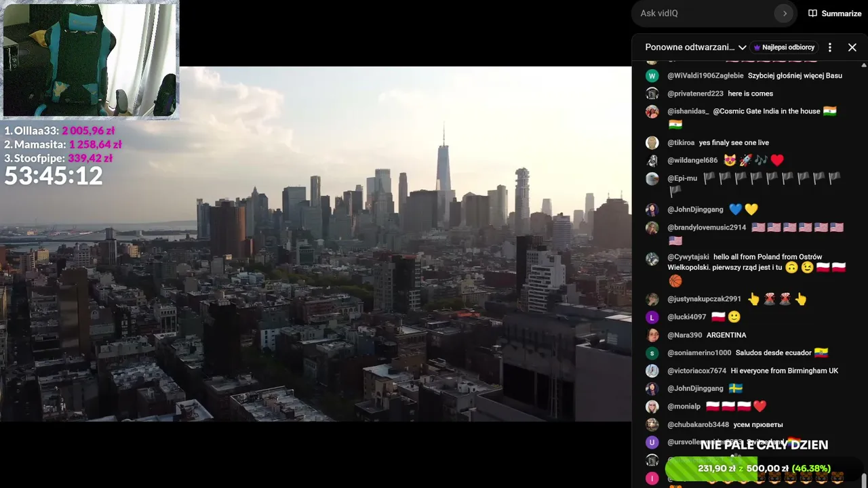Select leaderboard entry Stoofpipe 339,42 zł

coord(58,158)
